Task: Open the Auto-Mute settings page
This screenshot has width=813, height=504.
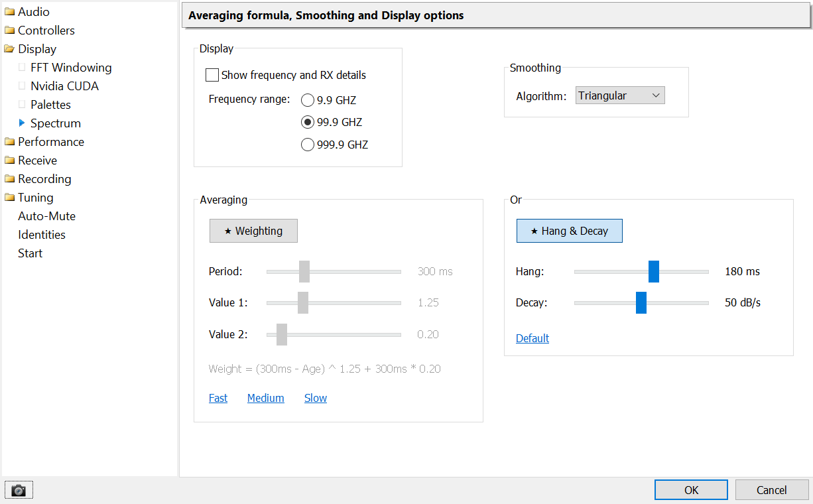Action: (x=46, y=216)
